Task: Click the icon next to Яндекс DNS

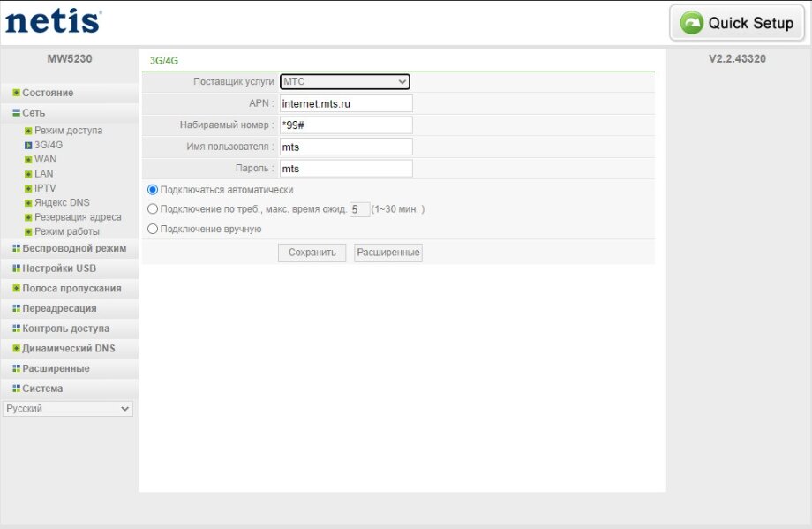Action: (28, 203)
